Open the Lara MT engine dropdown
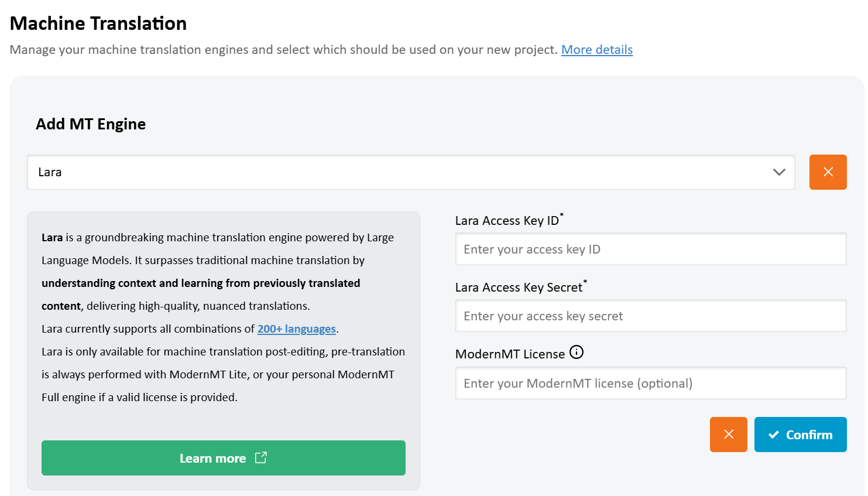Screen dimensions: 868x496 411,172
